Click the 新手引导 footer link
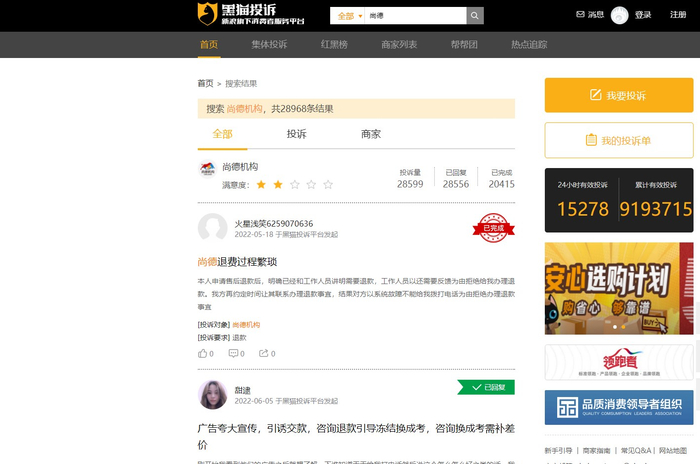The height and width of the screenshot is (464, 700). click(x=558, y=451)
